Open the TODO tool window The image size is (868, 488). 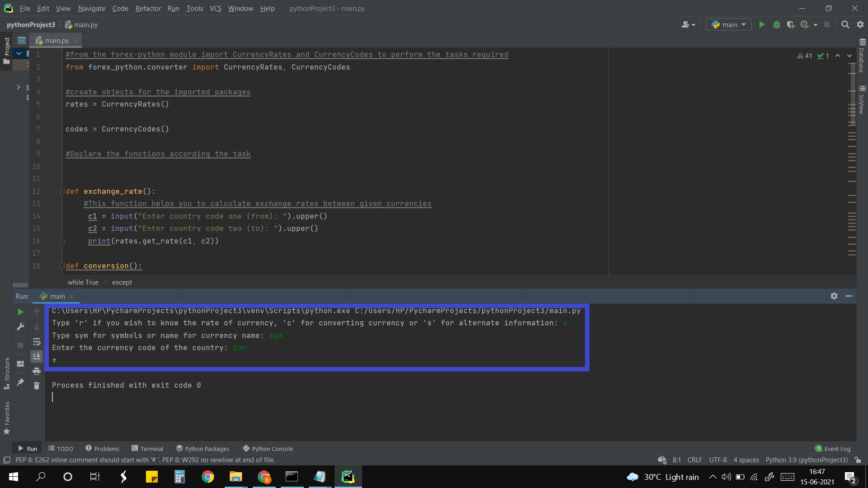61,449
